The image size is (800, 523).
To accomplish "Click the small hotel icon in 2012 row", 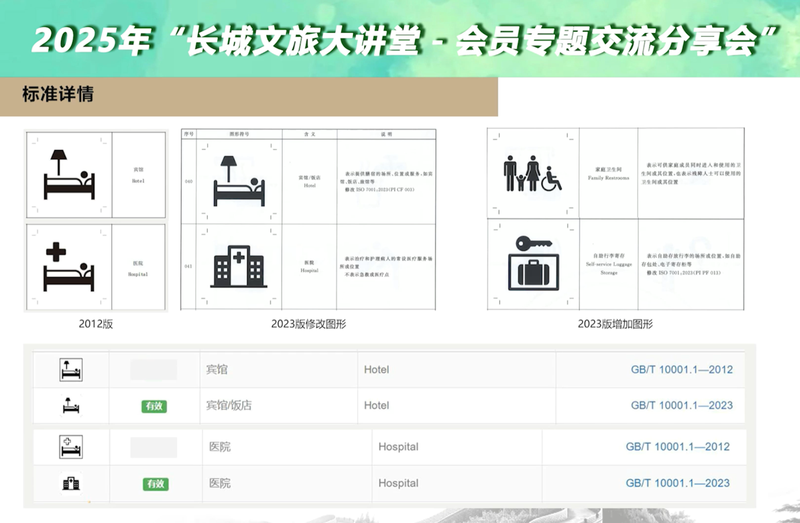I will 71,370.
